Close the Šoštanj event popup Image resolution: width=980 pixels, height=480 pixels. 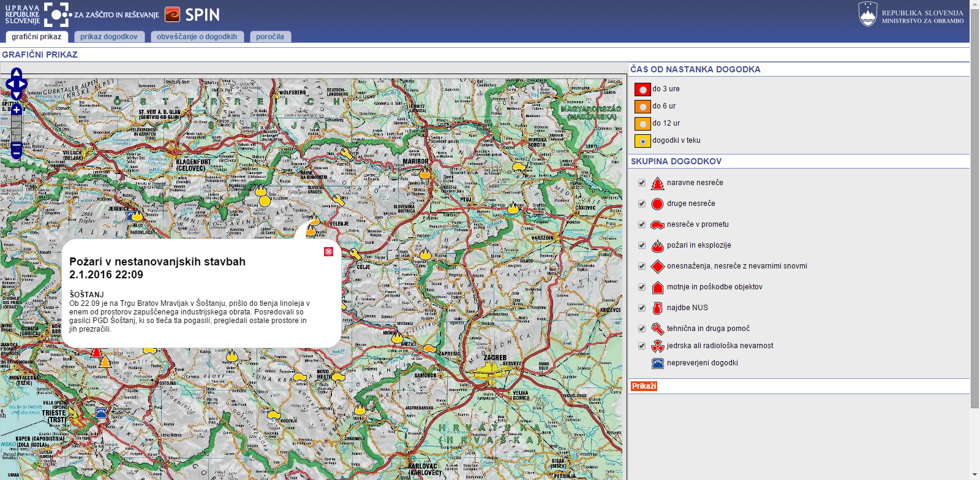click(x=328, y=251)
